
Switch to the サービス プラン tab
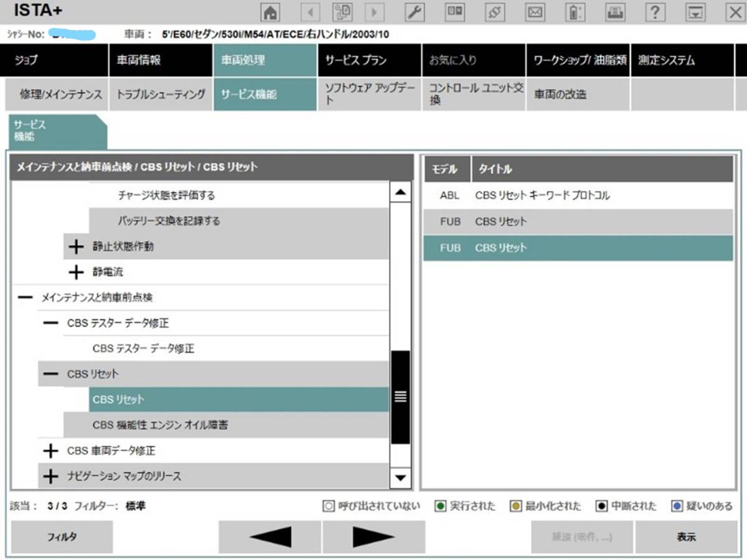(370, 60)
